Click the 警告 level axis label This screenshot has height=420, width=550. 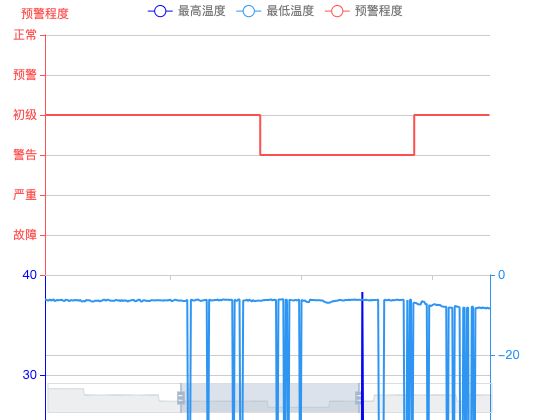[25, 155]
